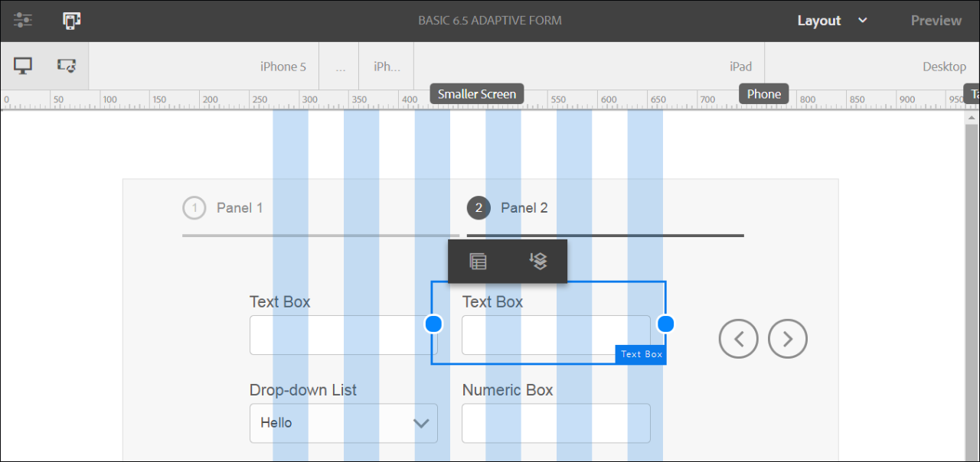Click Preview in the top right corner
The image size is (980, 462).
(x=936, y=21)
